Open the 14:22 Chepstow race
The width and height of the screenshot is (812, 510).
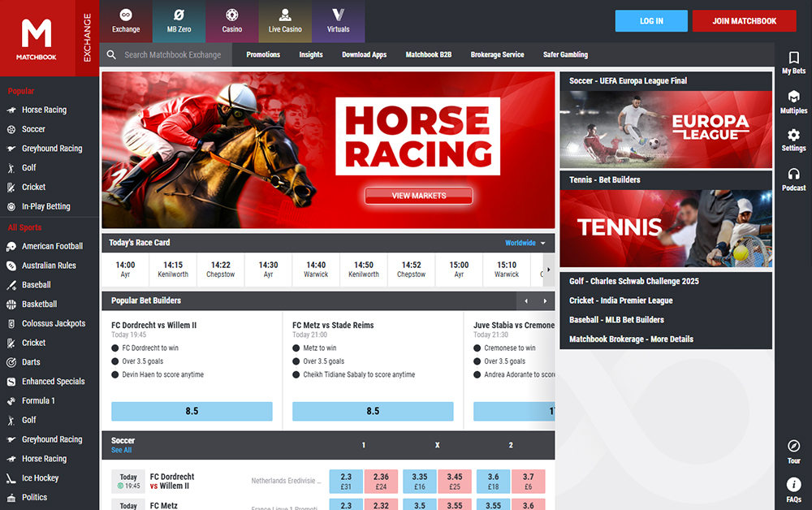pos(221,270)
